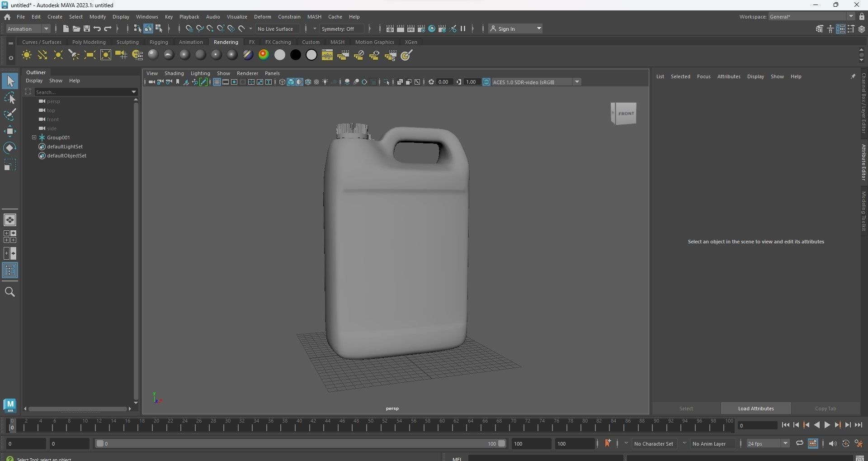Play the animation forwards
This screenshot has height=461, width=868.
coord(827,425)
